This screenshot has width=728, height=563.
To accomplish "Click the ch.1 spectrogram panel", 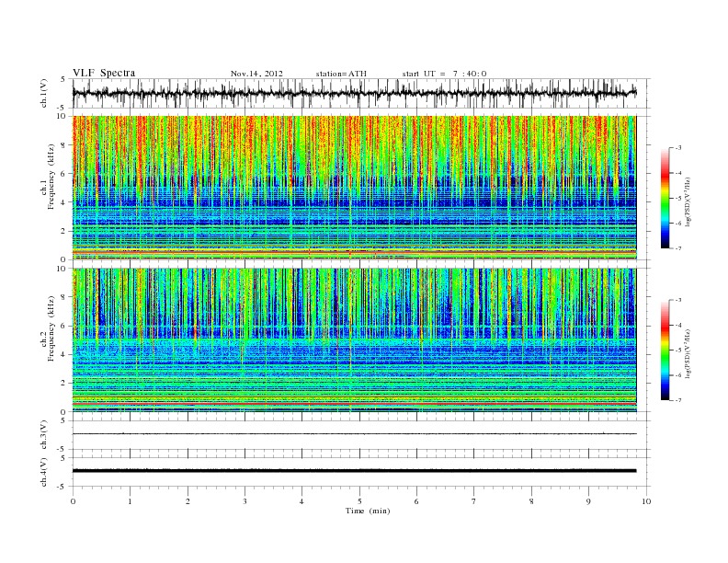I will [354, 188].
